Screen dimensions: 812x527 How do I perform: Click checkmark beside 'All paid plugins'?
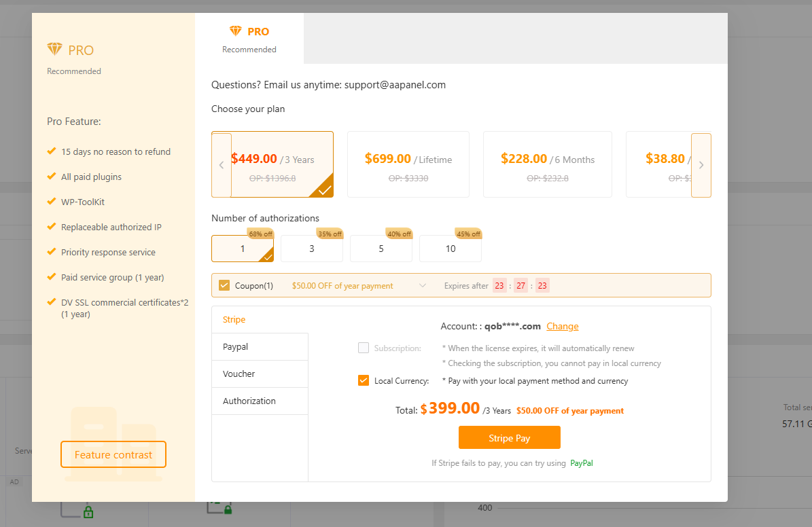[51, 176]
